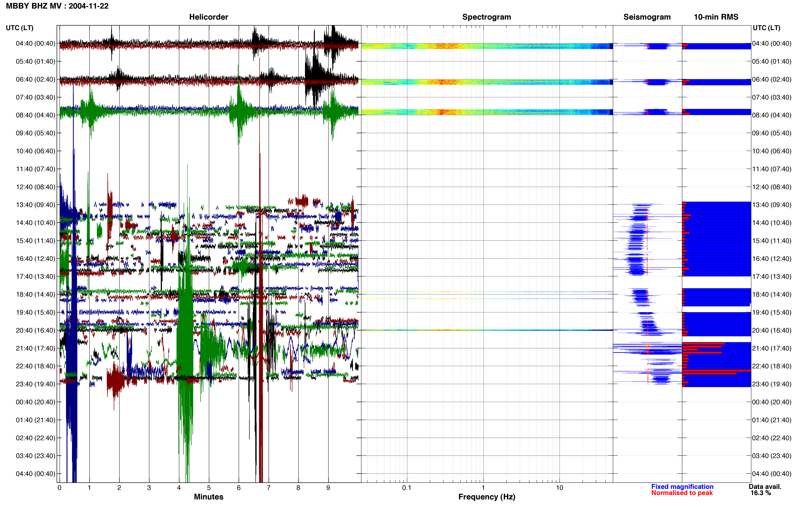
Task: Click the 0.1 frequency tick label
Action: click(407, 487)
